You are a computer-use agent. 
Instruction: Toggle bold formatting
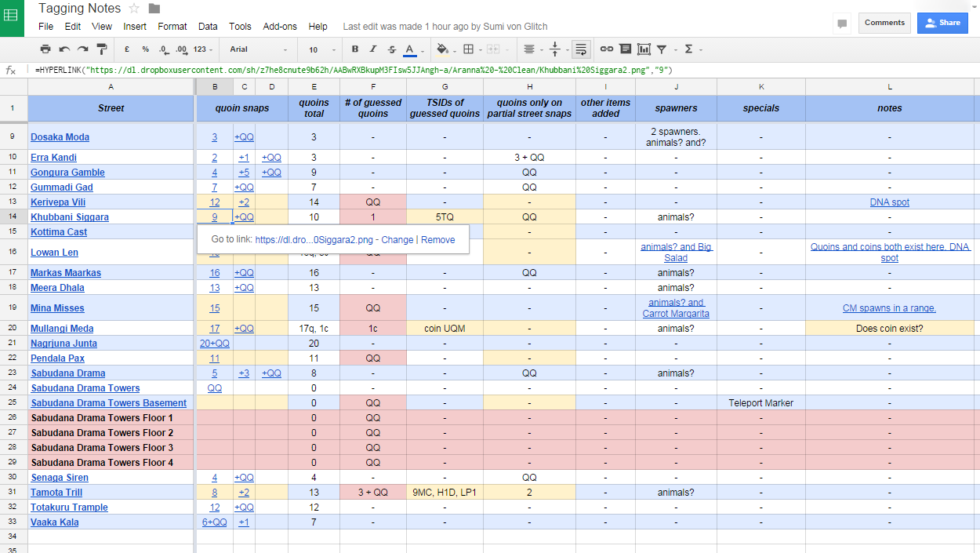coord(355,49)
